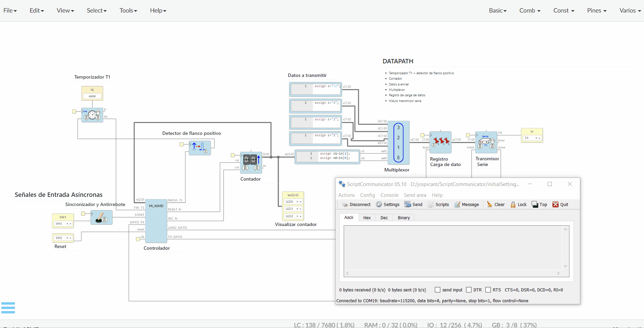Expand the Basic collection menu
644x328 pixels.
pos(498,11)
